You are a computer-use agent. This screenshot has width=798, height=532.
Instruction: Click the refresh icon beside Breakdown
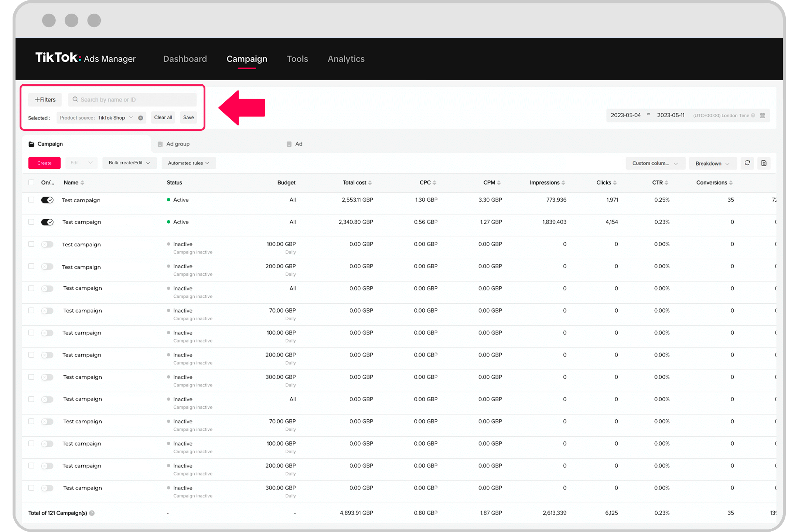click(747, 163)
